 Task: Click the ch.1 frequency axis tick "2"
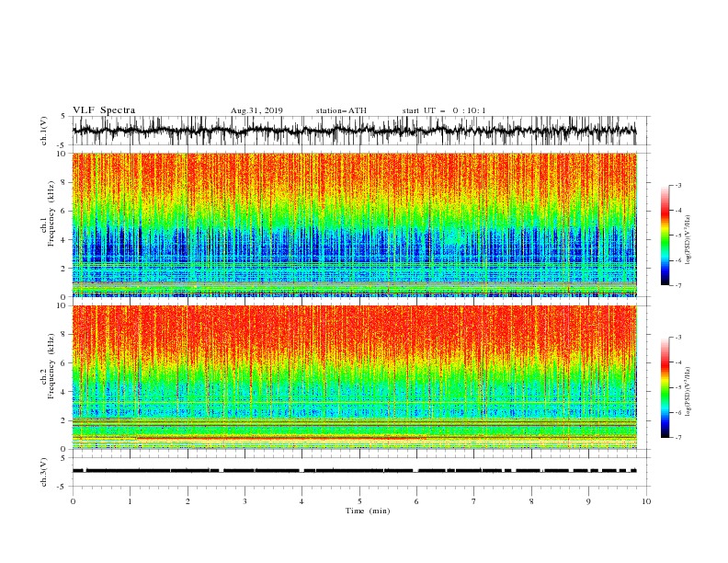point(64,269)
